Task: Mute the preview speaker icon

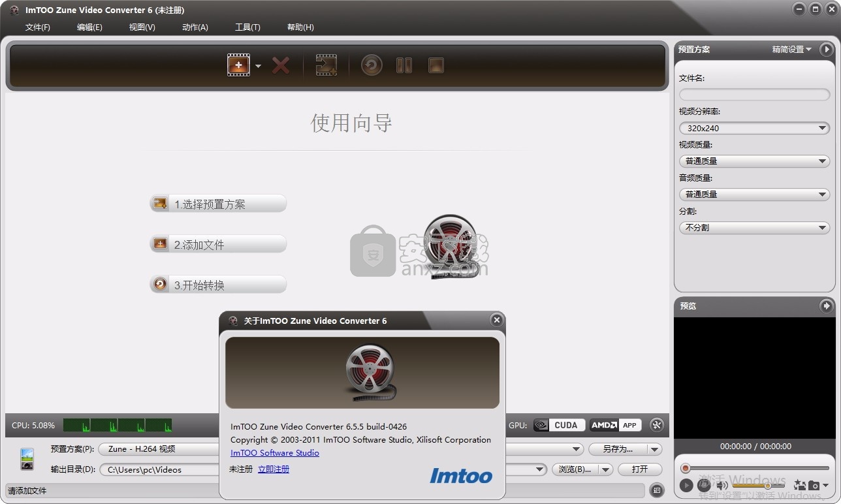Action: click(722, 485)
